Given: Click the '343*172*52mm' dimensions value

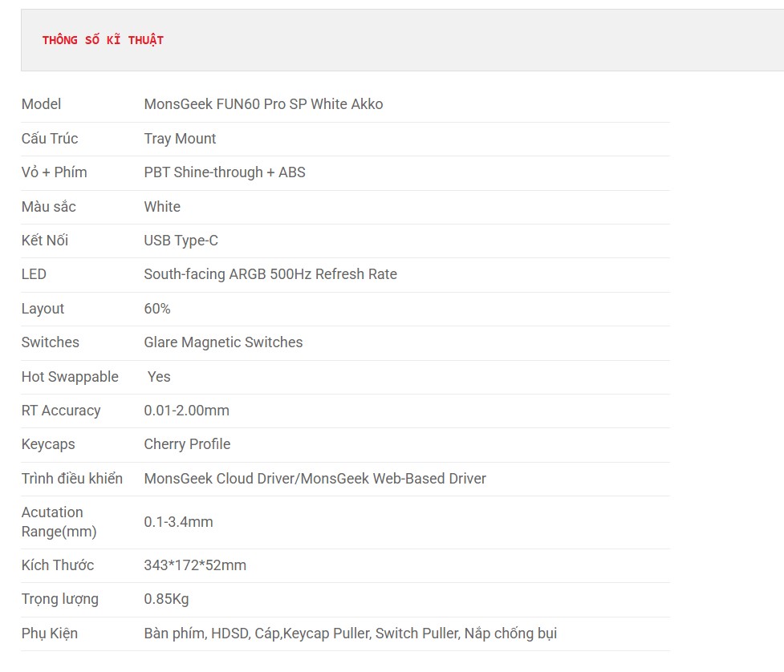Looking at the screenshot, I should (195, 565).
